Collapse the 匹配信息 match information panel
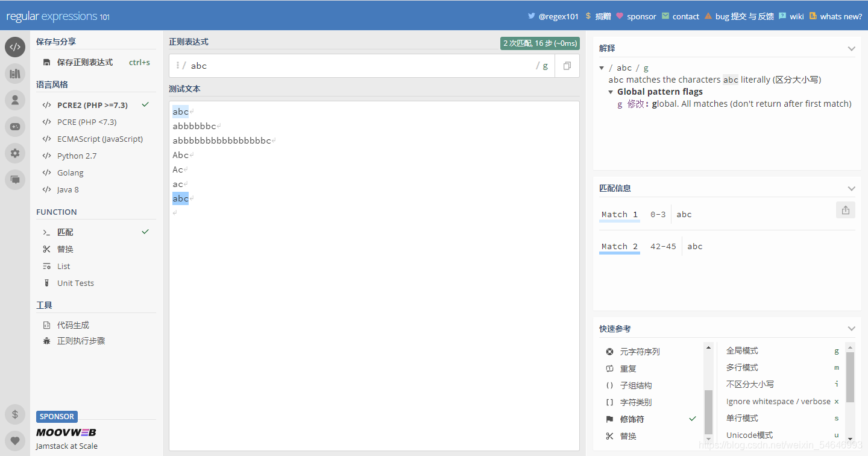Image resolution: width=868 pixels, height=456 pixels. (x=851, y=188)
